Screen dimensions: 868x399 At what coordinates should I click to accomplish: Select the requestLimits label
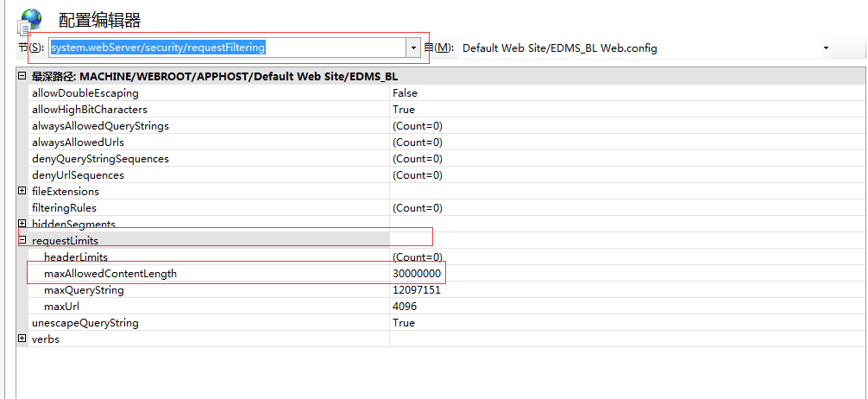[x=65, y=240]
